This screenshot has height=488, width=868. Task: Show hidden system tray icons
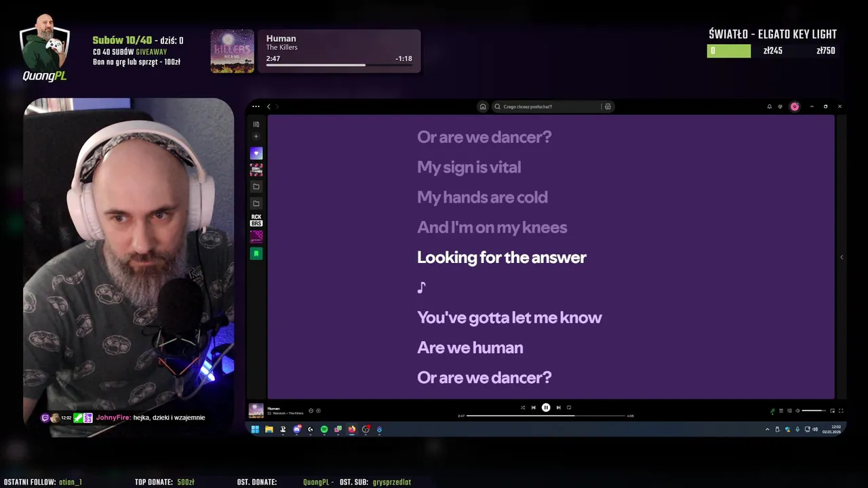768,430
